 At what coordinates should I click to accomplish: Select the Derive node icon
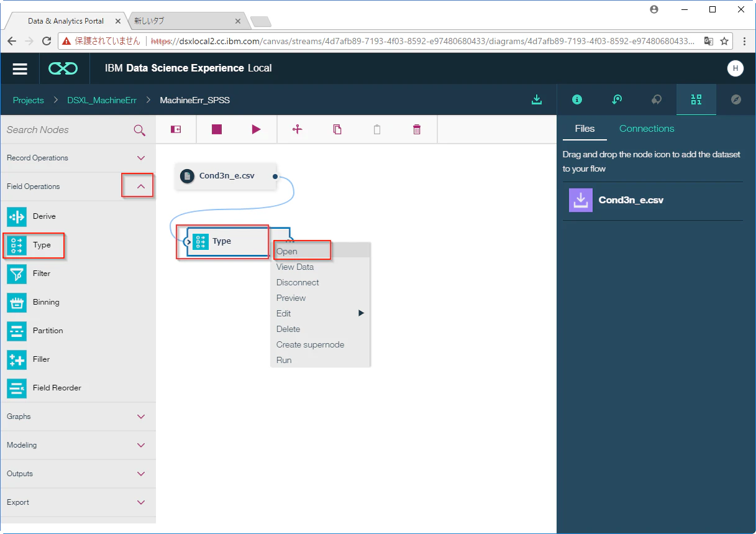[17, 216]
